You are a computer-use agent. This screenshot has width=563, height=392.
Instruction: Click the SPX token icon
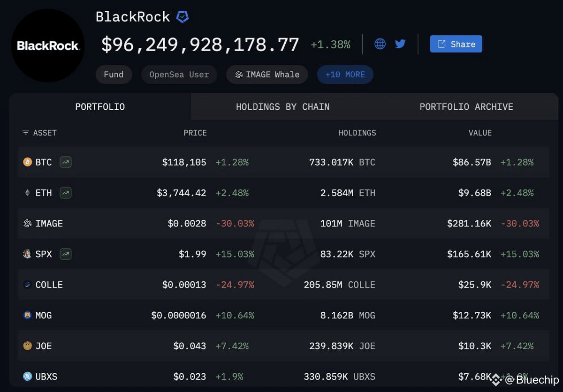[x=28, y=254]
